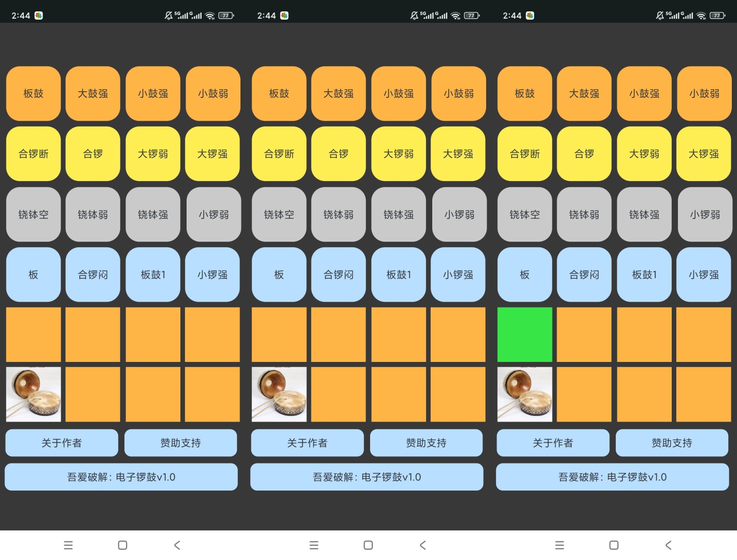Open 赞助支持 in left screenshot
Viewport: 737px width, 560px height.
point(180,443)
